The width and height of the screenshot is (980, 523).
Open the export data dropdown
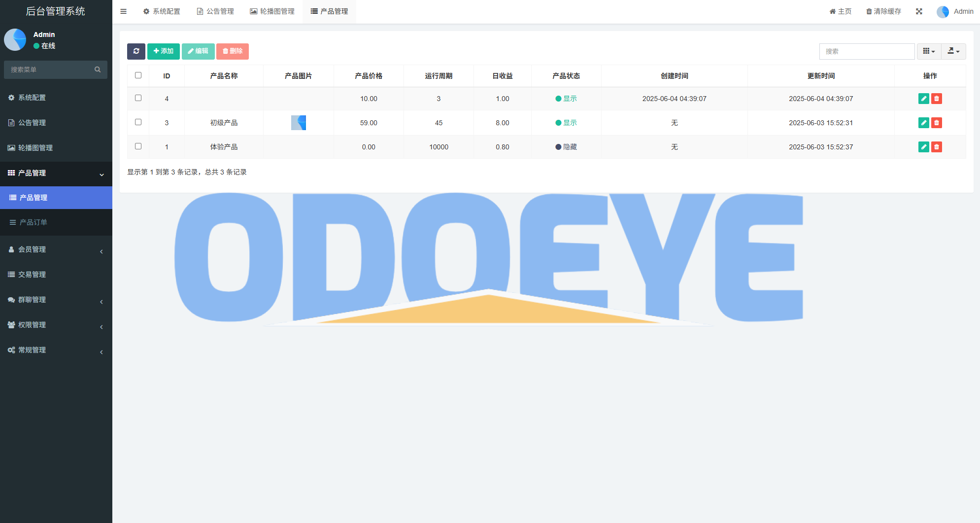click(953, 51)
